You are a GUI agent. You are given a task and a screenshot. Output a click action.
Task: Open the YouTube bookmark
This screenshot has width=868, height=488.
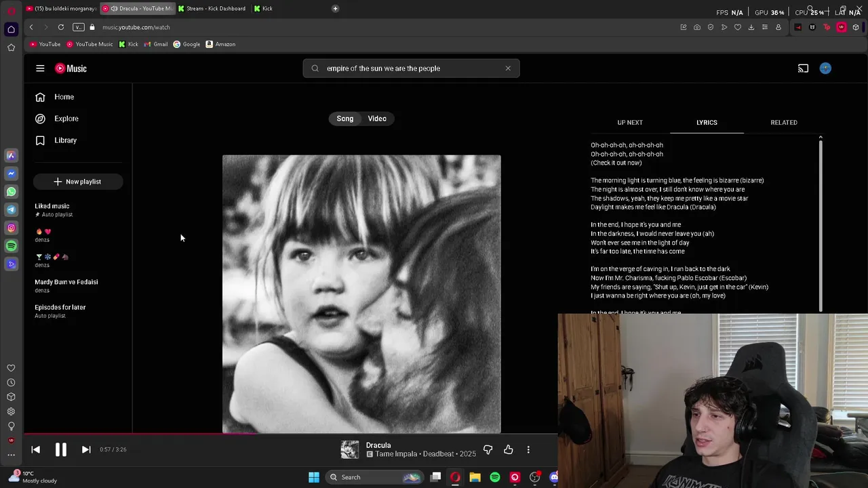pyautogui.click(x=45, y=44)
